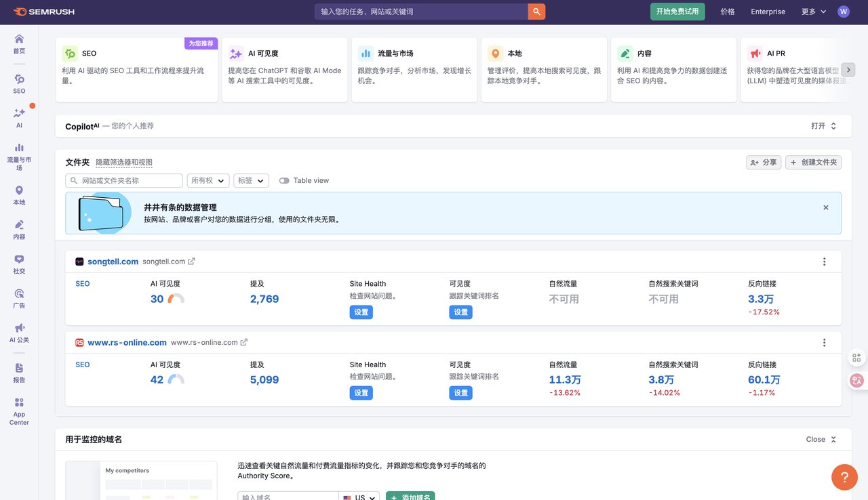Image resolution: width=868 pixels, height=500 pixels.
Task: Toggle the Table view switch
Action: coord(284,180)
